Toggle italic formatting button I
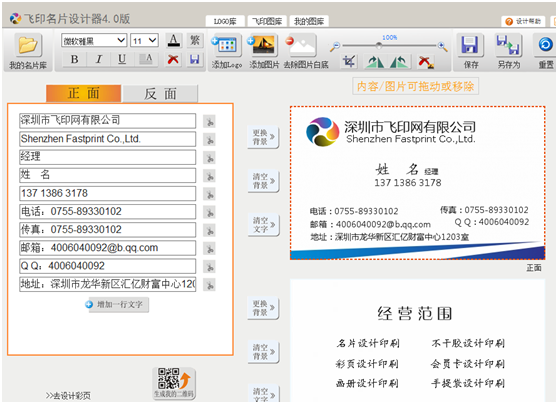The width and height of the screenshot is (558, 404). (x=99, y=59)
